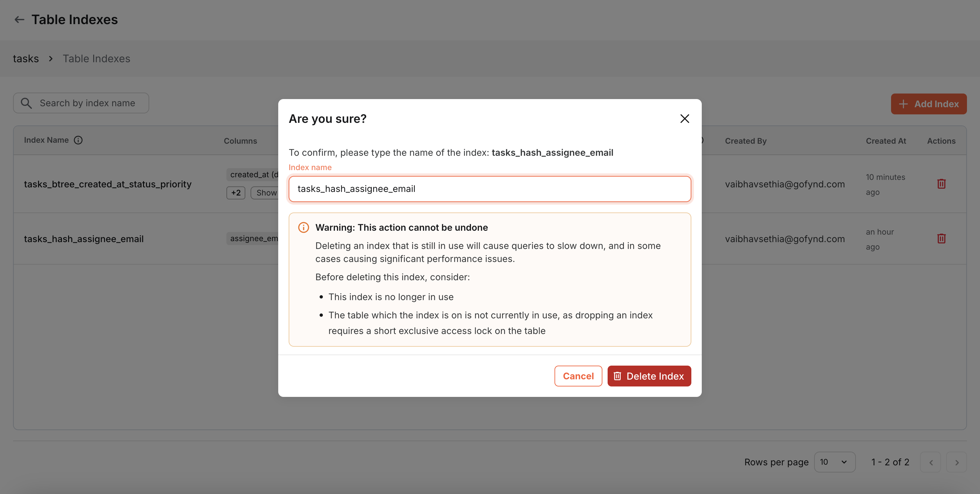Click the search magnifier icon
Screen dimensions: 980x494
point(26,103)
